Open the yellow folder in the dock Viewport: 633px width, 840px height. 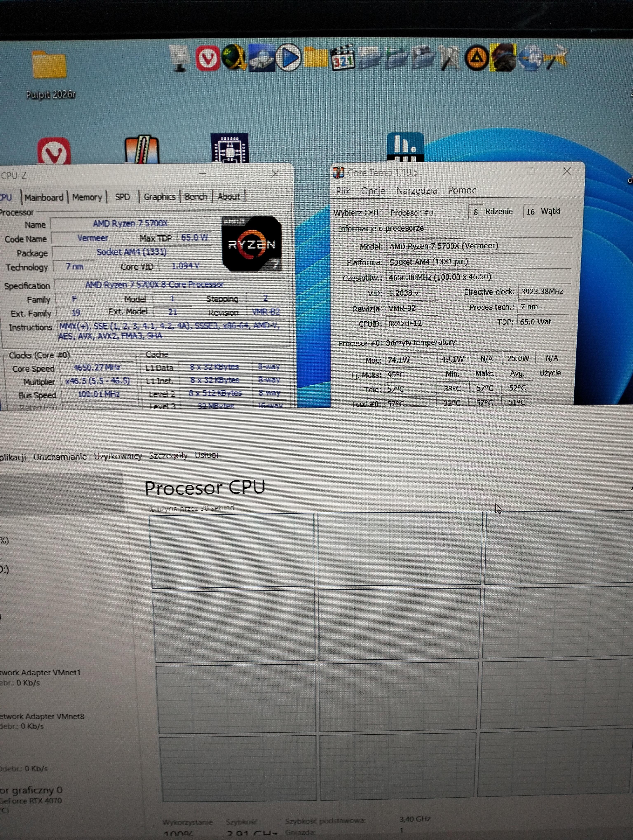(x=316, y=58)
